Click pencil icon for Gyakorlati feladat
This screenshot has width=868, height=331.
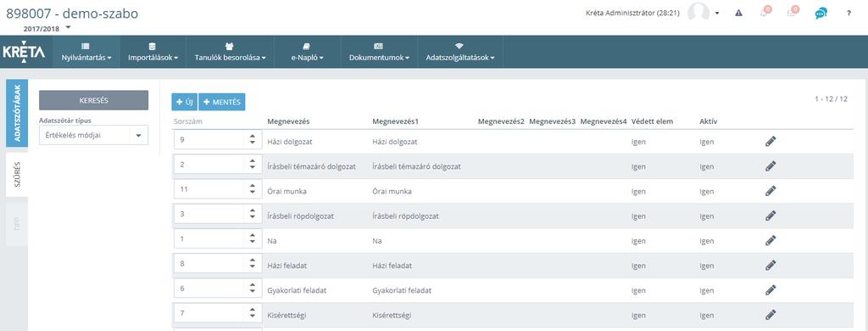tap(771, 290)
